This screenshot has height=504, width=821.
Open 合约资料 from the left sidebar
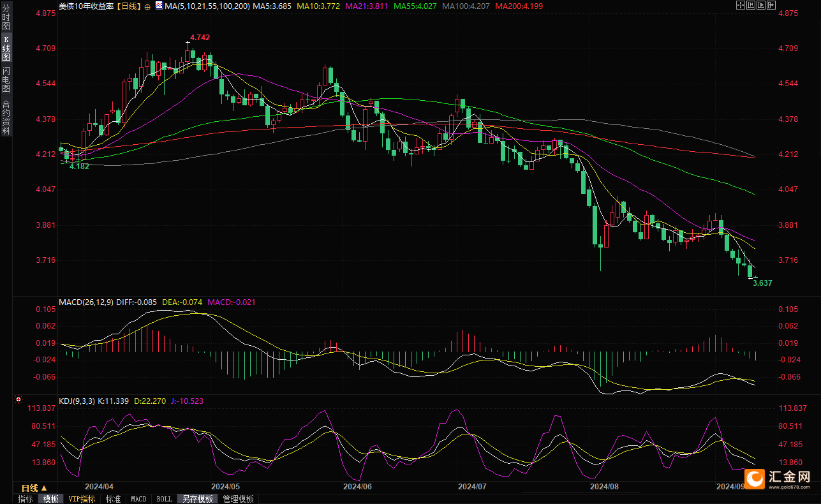pos(6,117)
